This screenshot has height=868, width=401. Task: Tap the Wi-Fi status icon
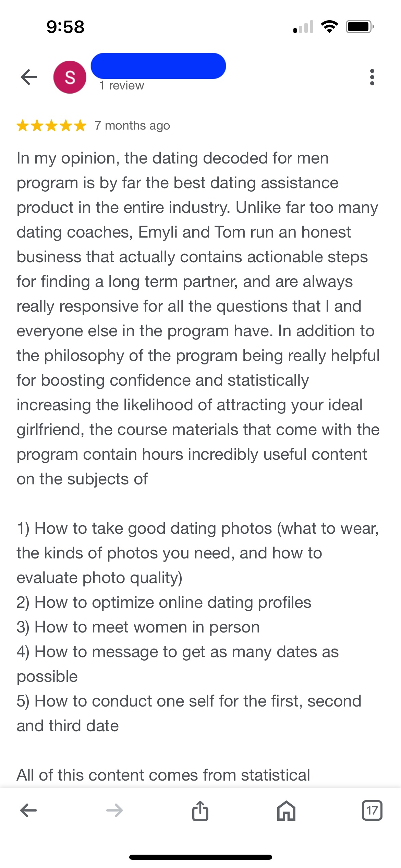(329, 27)
